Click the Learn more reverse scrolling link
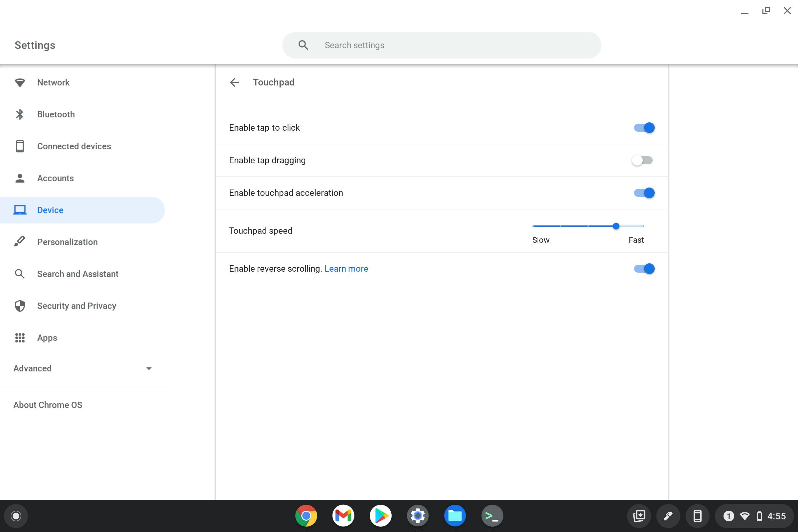The width and height of the screenshot is (798, 532). (346, 268)
